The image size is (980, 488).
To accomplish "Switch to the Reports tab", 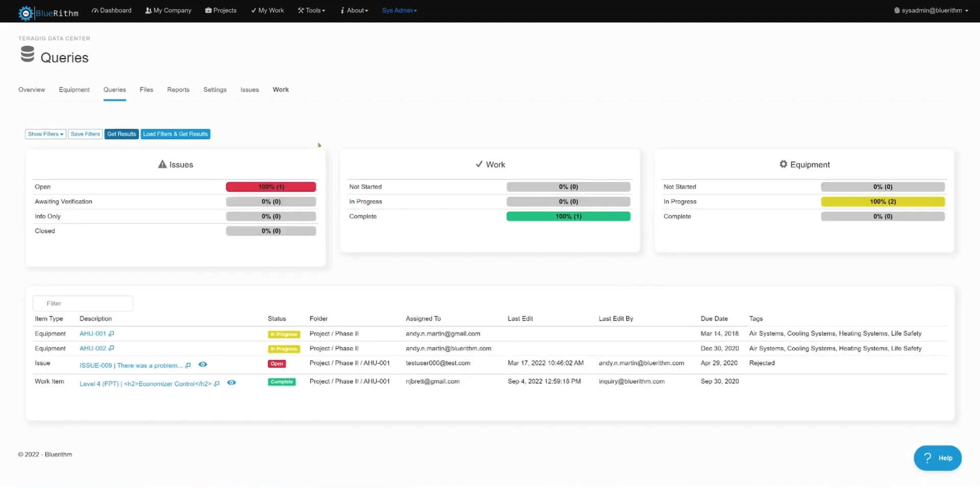I will [178, 90].
